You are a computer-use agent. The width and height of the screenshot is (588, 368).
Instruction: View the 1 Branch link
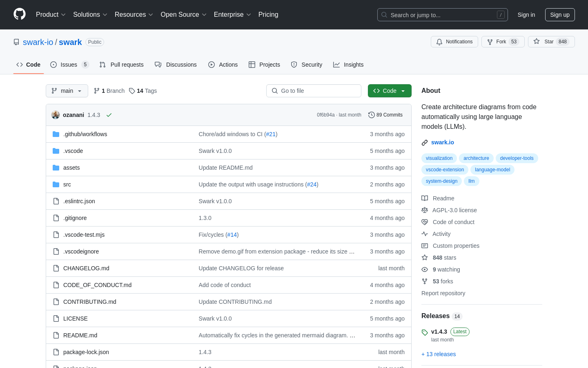(109, 91)
